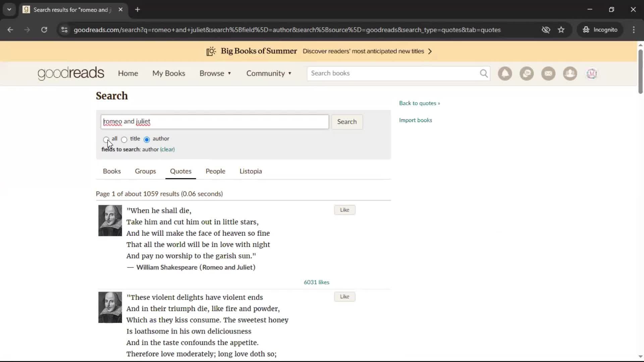Select the 'author' radio button

point(147,139)
